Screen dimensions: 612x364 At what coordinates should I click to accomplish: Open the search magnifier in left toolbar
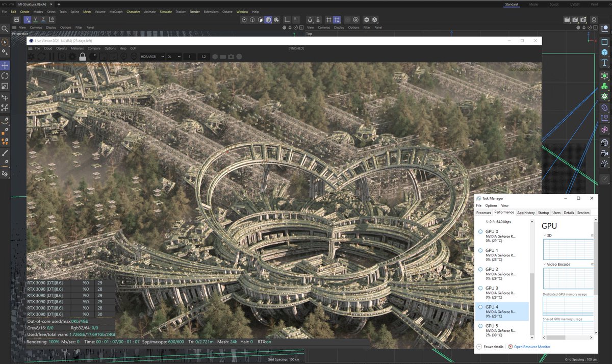5,29
